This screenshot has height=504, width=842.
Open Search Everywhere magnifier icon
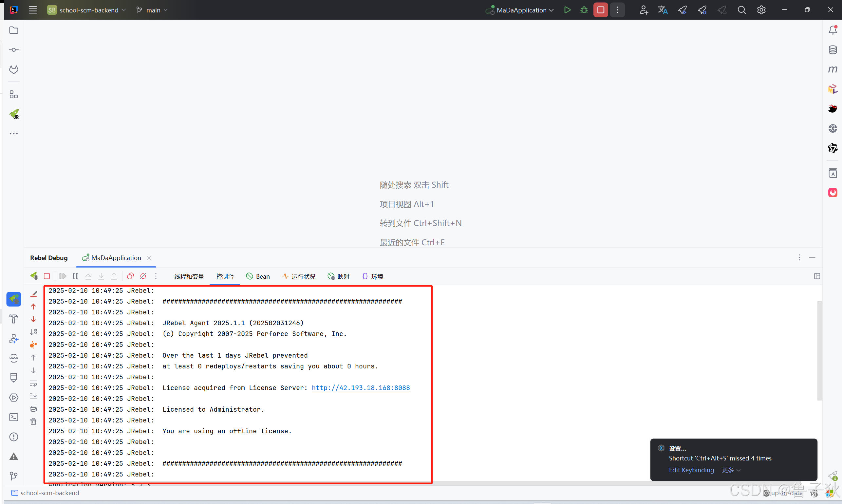coord(741,10)
